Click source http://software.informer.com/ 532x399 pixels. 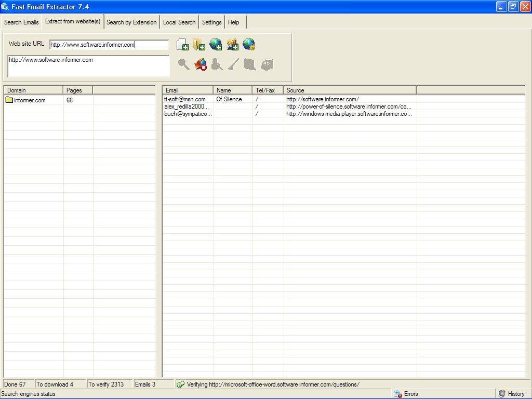click(x=323, y=99)
